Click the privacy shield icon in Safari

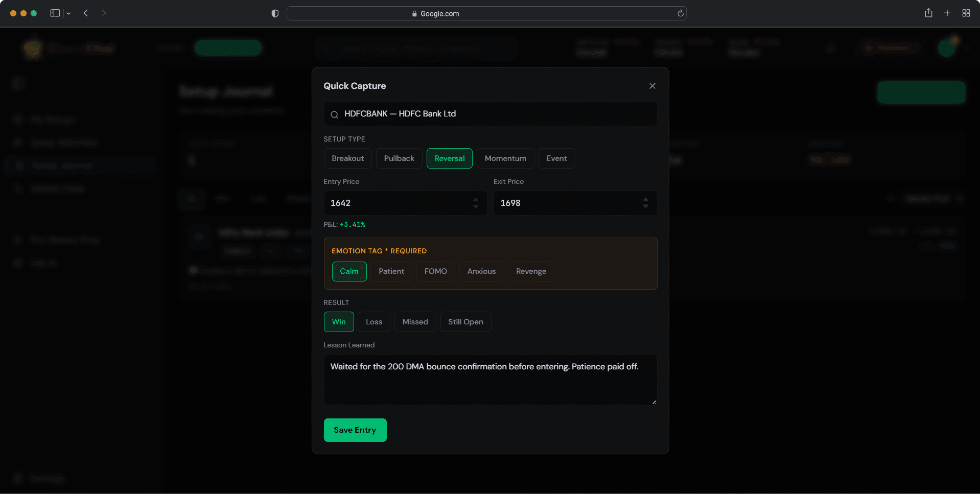click(275, 13)
